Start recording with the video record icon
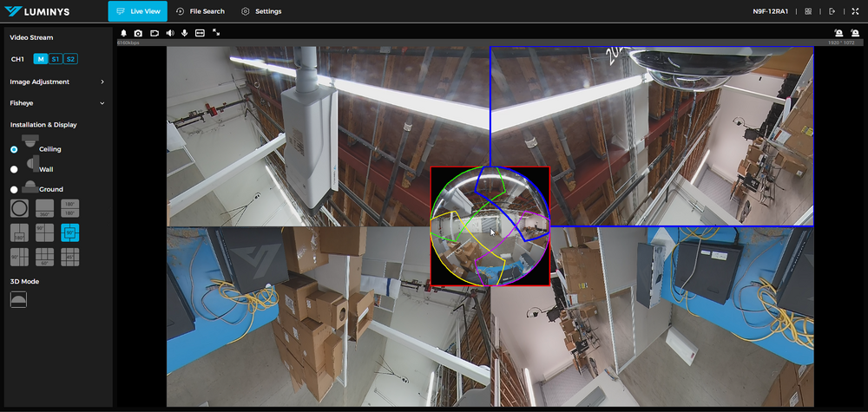Viewport: 868px width, 412px height. (154, 32)
